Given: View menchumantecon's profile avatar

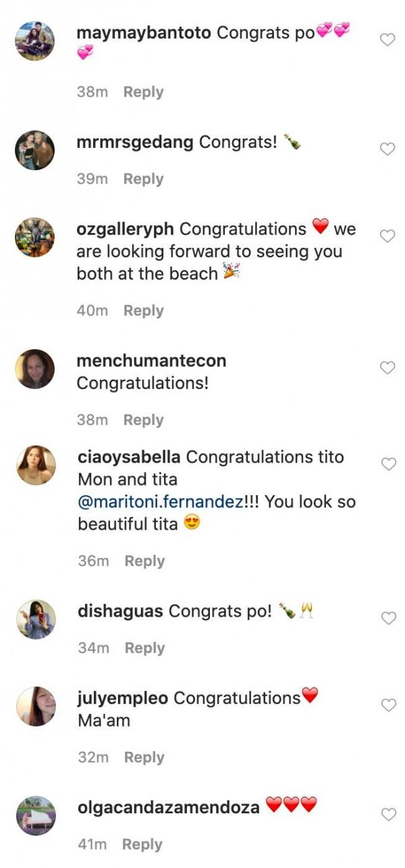Looking at the screenshot, I should point(35,369).
